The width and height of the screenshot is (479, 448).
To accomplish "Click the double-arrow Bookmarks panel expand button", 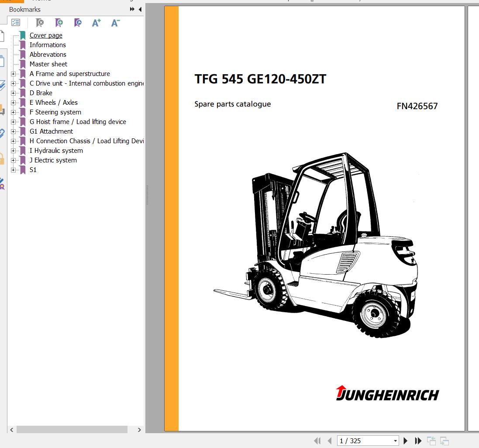I will tap(132, 9).
